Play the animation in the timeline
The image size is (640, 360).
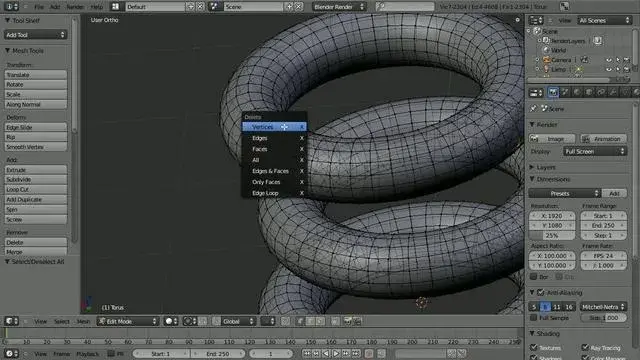336,353
